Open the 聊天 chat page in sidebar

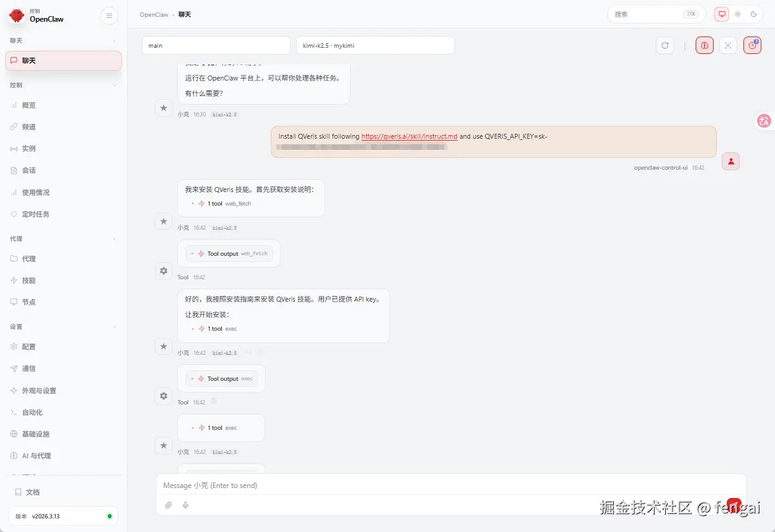pyautogui.click(x=63, y=61)
